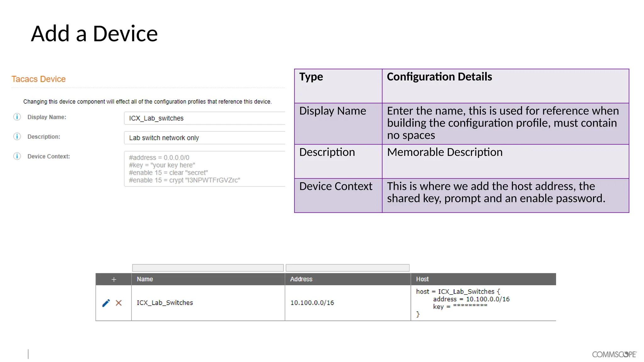The image size is (644, 362).
Task: Select the ICX_Lab_Switches name cell
Action: coord(208,303)
